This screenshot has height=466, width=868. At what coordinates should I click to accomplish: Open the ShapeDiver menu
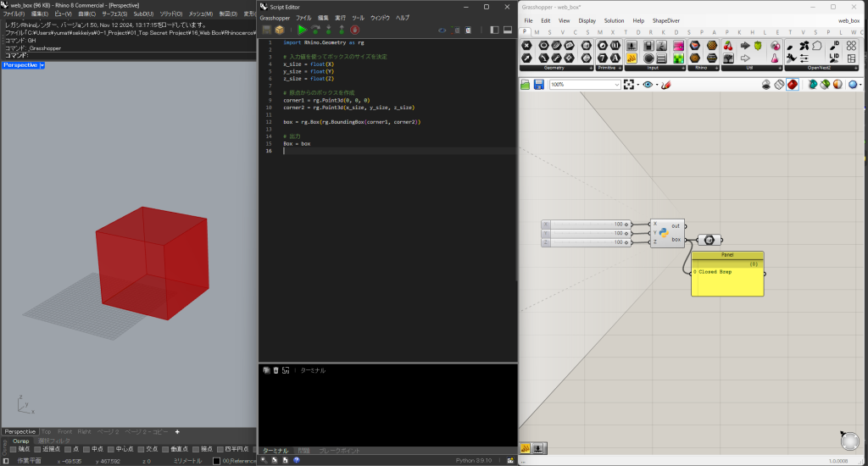coord(666,20)
